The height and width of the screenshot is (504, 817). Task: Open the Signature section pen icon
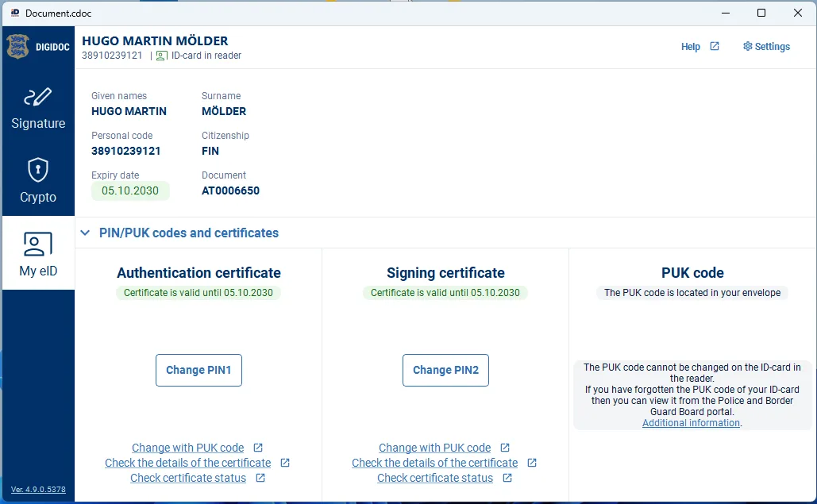38,97
